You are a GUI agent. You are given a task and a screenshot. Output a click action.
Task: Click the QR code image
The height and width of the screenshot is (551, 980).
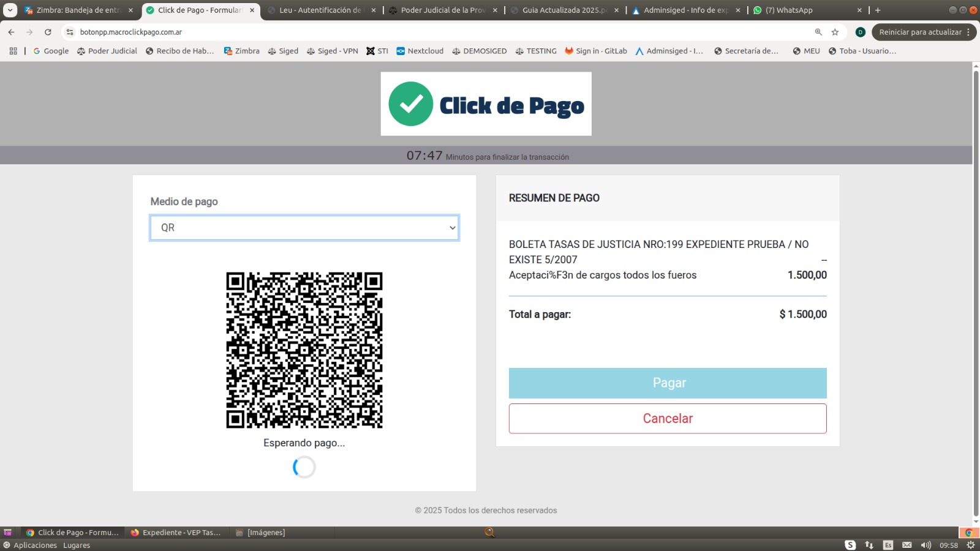pyautogui.click(x=304, y=350)
